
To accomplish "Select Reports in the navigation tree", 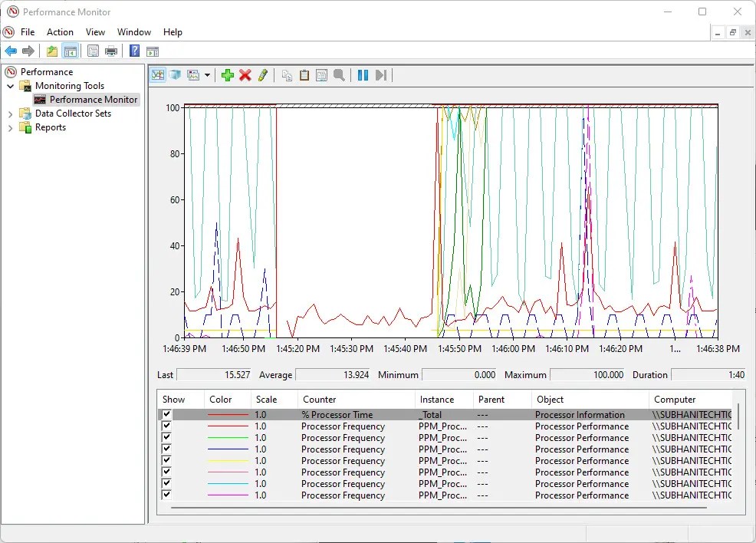I will click(x=51, y=127).
